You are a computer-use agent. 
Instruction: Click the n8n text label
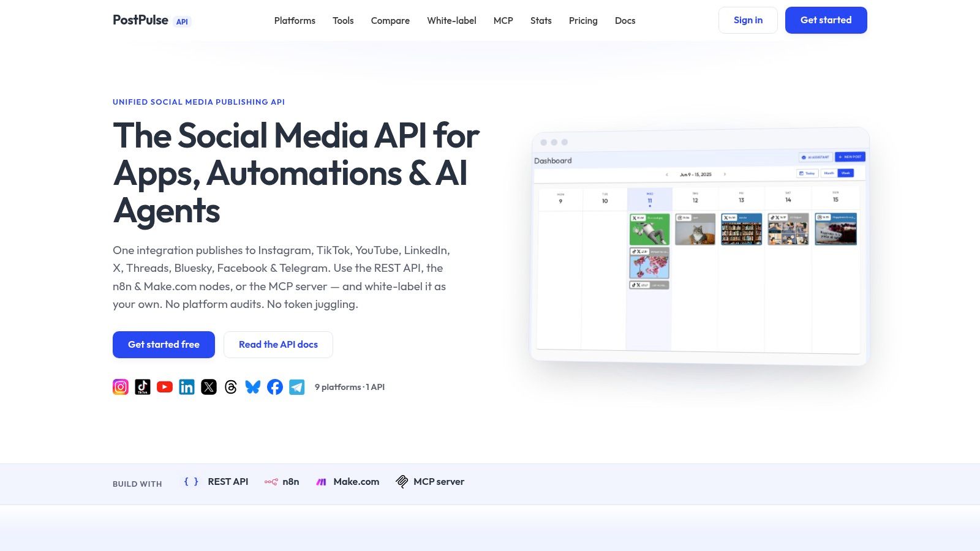point(291,482)
